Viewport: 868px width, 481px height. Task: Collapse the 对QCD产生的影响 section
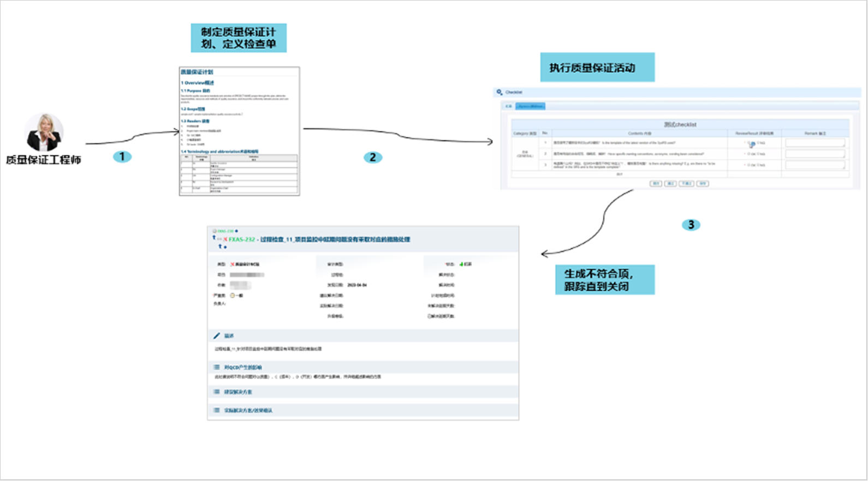tap(243, 368)
